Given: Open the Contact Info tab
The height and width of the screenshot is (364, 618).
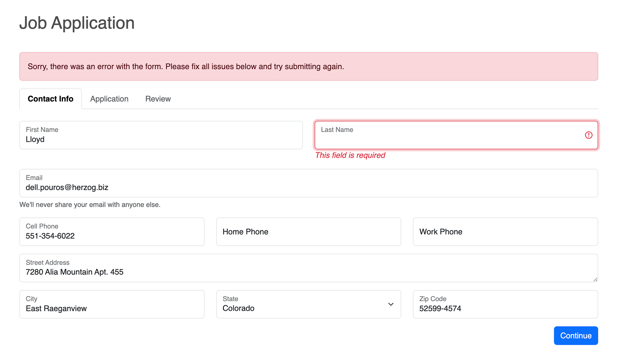Looking at the screenshot, I should click(x=50, y=99).
